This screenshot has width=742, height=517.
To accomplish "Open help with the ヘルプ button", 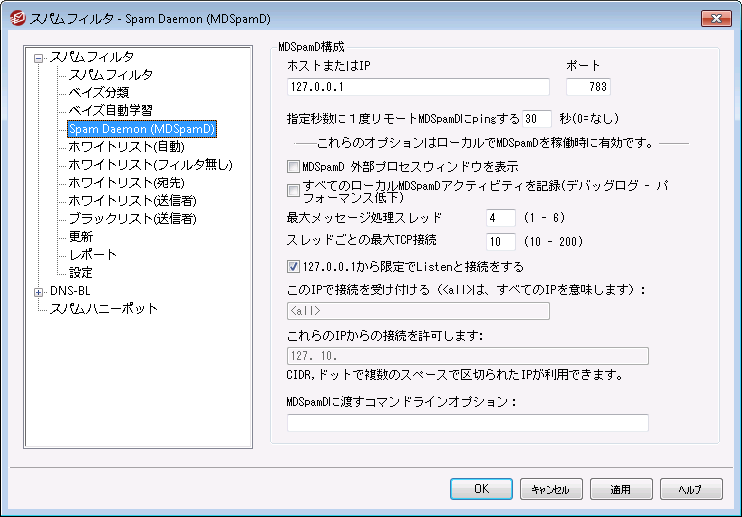I will pos(691,489).
